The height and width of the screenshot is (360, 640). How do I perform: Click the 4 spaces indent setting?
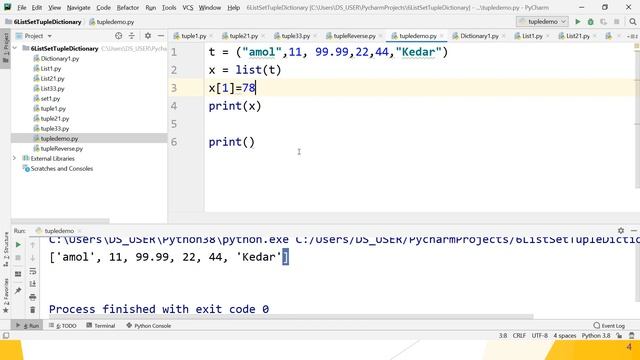pyautogui.click(x=564, y=336)
